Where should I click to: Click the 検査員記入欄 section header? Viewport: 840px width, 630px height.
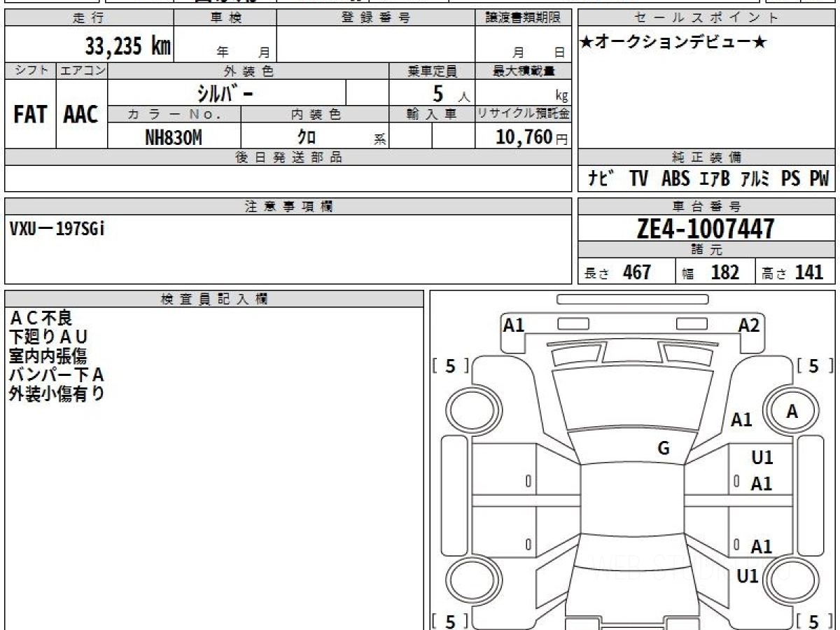[214, 299]
